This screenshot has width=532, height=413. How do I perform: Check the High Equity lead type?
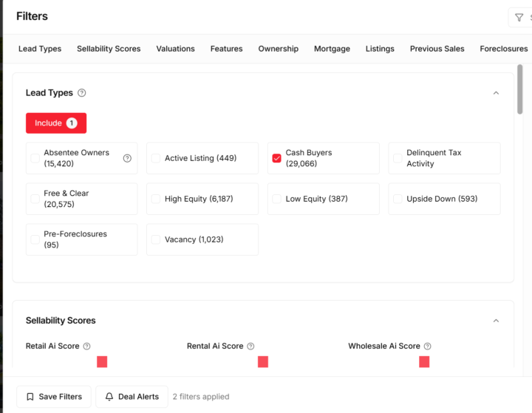(x=156, y=199)
